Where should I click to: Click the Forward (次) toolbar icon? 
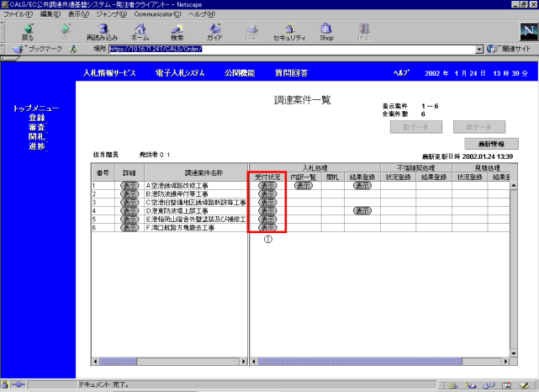(x=65, y=32)
